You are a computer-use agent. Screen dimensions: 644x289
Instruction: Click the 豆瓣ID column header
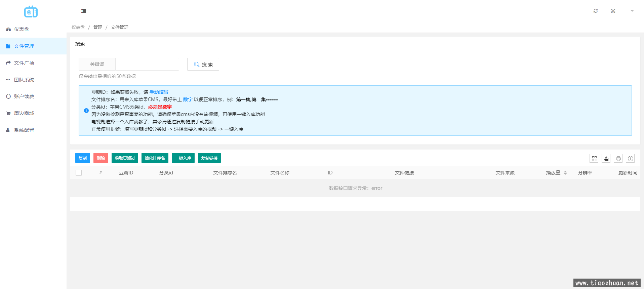click(x=126, y=173)
